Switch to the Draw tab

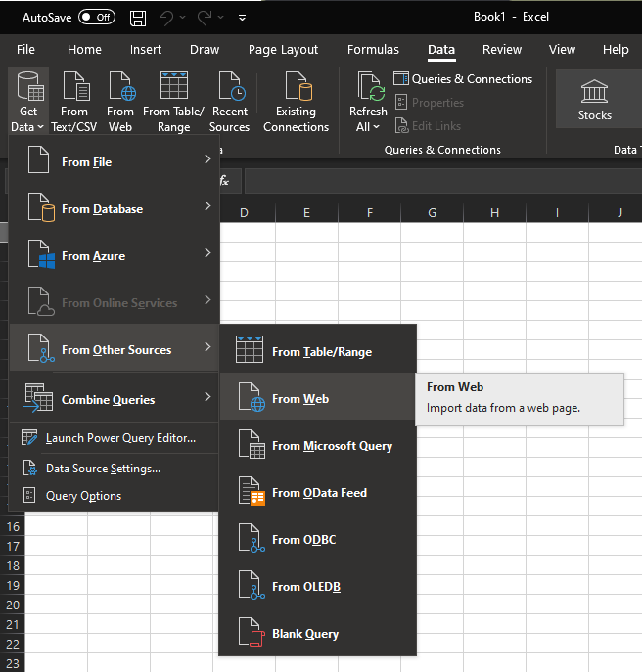click(x=205, y=50)
